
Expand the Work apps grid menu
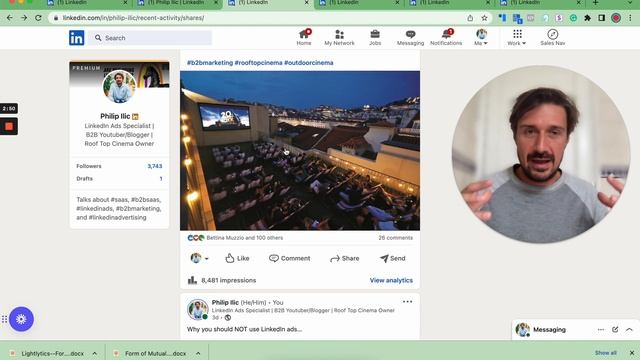pyautogui.click(x=517, y=37)
